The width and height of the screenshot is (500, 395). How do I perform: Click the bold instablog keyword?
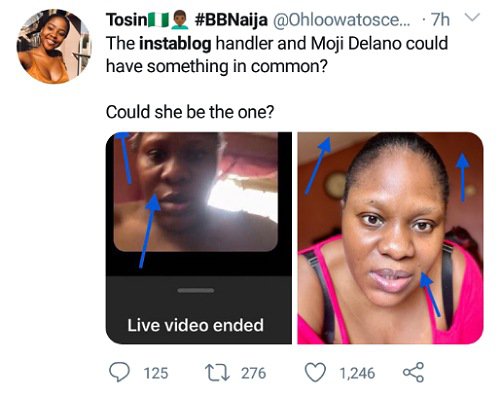pyautogui.click(x=175, y=44)
